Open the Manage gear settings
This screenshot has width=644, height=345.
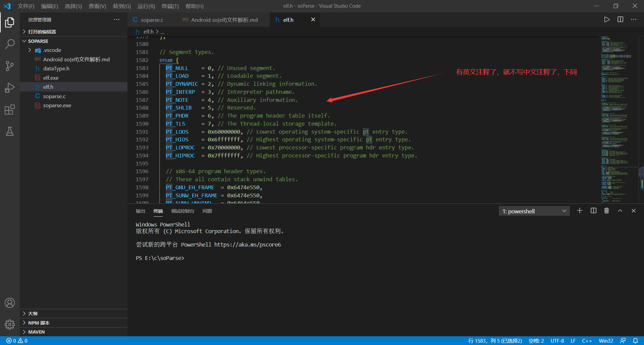10,324
